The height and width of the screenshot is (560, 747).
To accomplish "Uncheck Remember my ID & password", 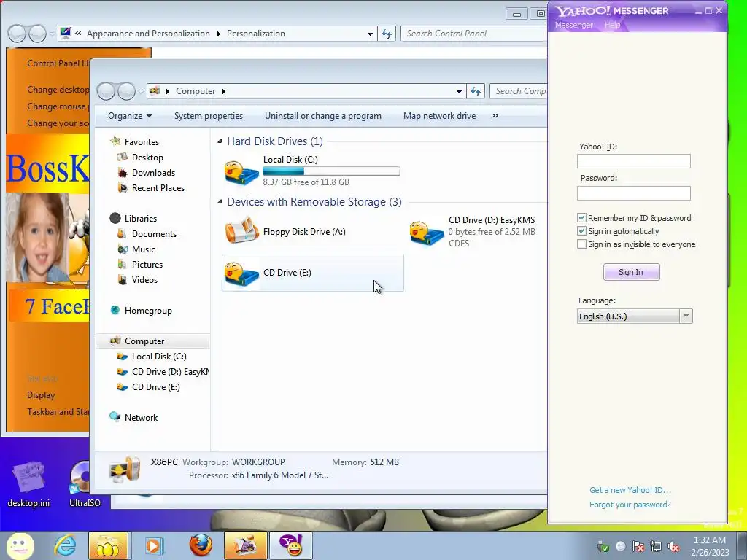I will point(581,217).
